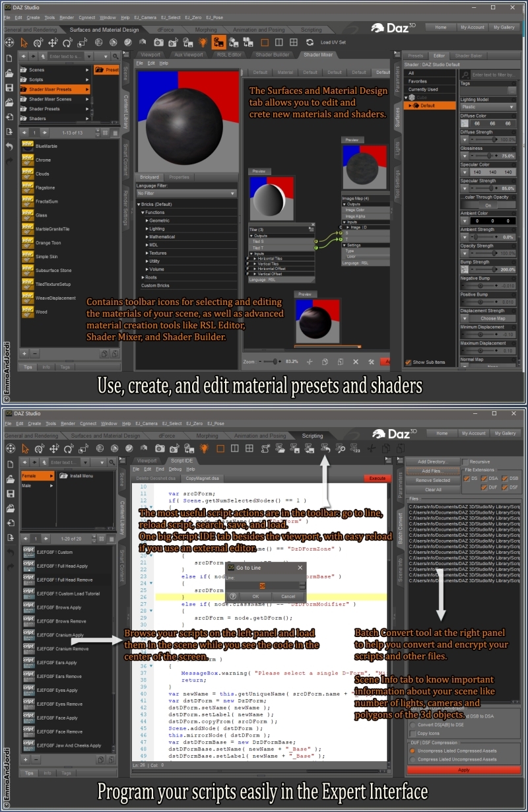Click red Apply button in Batch Convert

464,770
